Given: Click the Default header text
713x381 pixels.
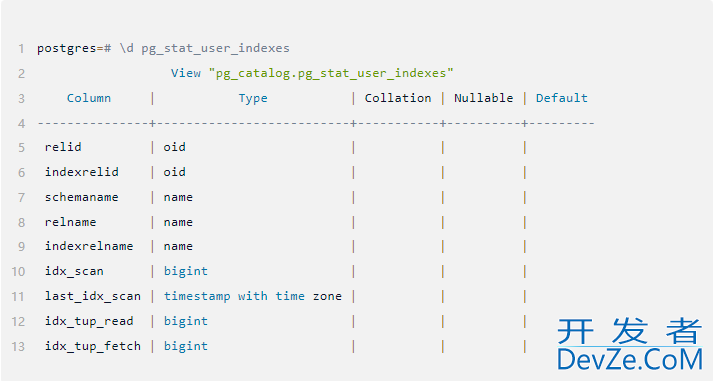Looking at the screenshot, I should tap(562, 98).
